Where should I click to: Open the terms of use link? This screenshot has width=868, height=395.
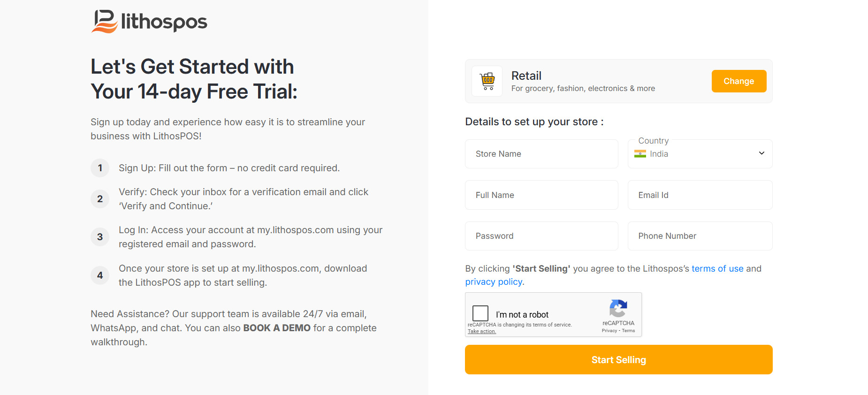(x=717, y=269)
